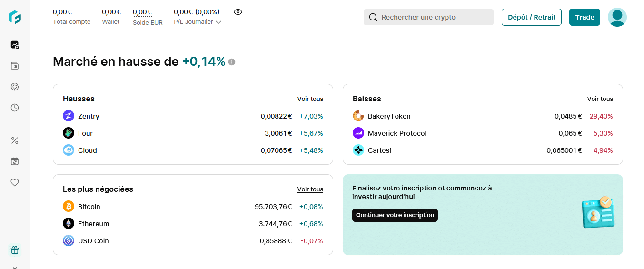Click the Total compte label
This screenshot has height=269, width=644.
click(72, 22)
